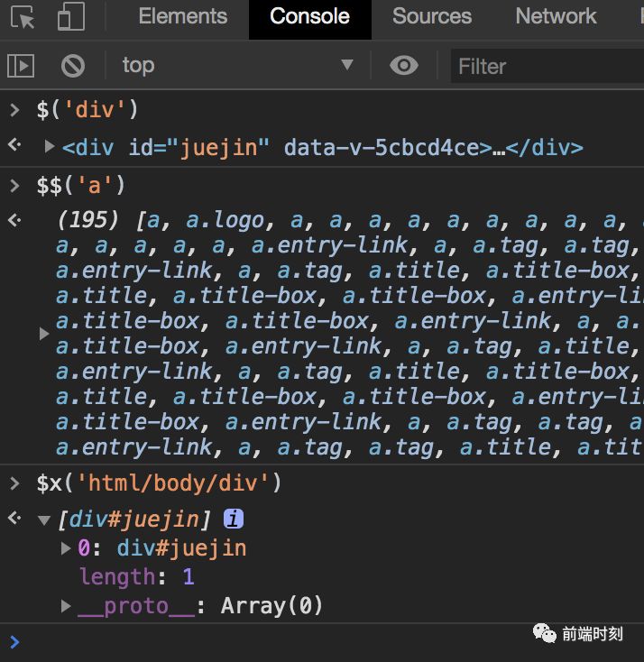
Task: Click the $x('html/body/div') command line
Action: pos(160,483)
